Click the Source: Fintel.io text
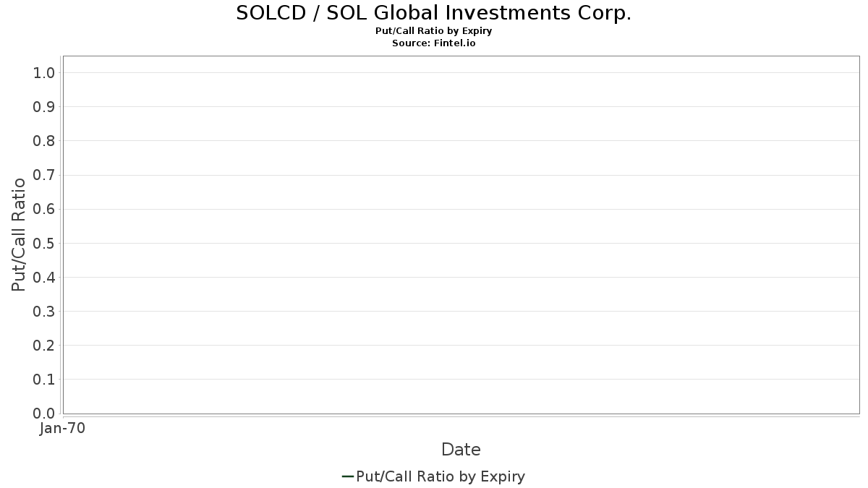868x488 pixels. 433,43
